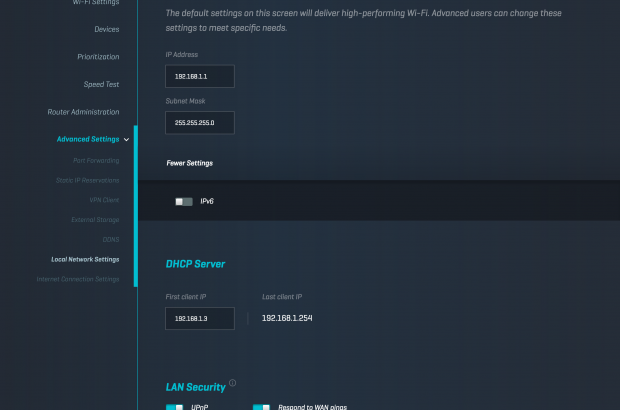620x410 pixels.
Task: Toggle the UPnP switch
Action: coord(175,407)
